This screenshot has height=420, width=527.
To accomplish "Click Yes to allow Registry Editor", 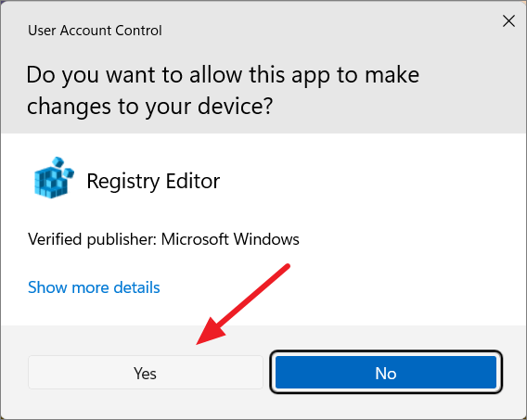I will (145, 373).
